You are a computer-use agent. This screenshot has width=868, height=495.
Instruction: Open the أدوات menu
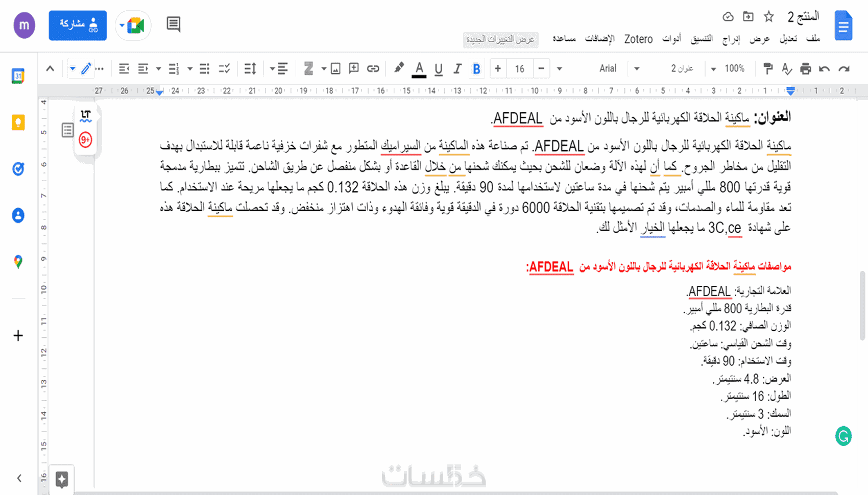tap(671, 39)
